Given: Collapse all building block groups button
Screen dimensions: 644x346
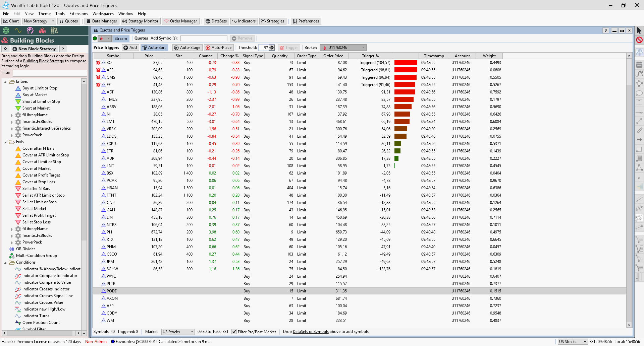Looking at the screenshot, I should pyautogui.click(x=5, y=49).
